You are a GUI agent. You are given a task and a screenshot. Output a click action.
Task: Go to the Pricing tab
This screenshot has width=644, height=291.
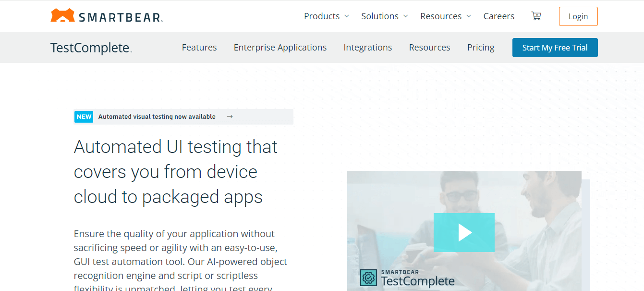coord(481,48)
